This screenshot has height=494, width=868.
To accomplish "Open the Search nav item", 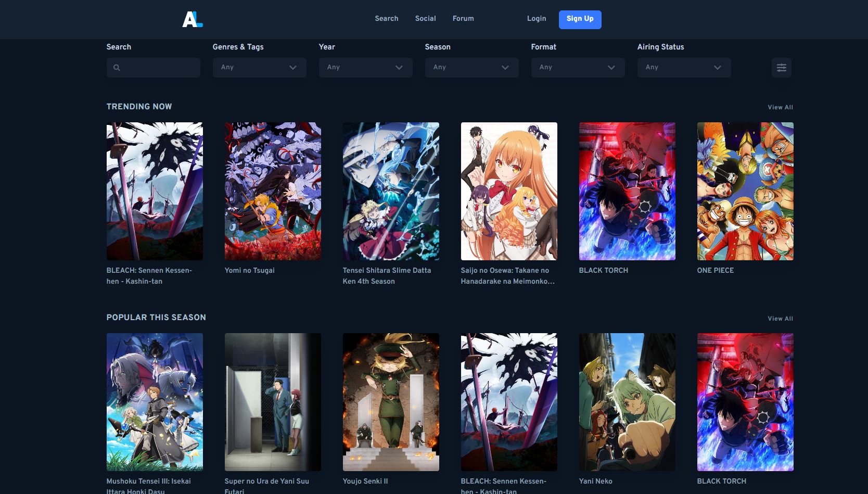I will point(387,18).
